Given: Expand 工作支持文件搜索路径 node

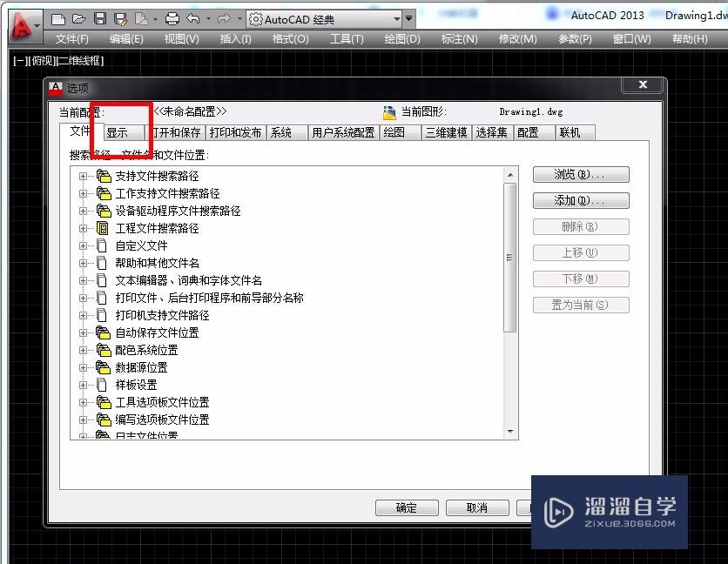Looking at the screenshot, I should click(82, 192).
